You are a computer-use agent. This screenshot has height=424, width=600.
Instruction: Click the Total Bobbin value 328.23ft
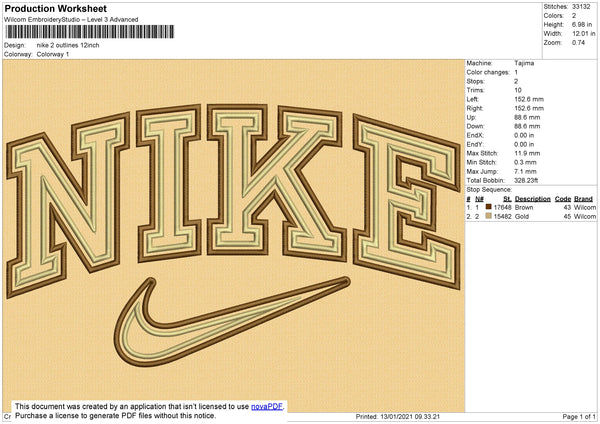click(x=526, y=180)
